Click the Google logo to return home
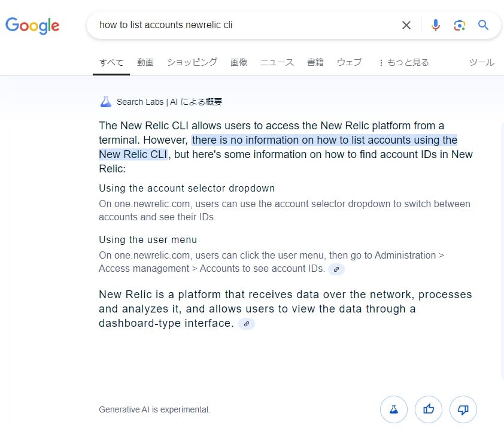Viewport: 504px width, 431px height. tap(32, 25)
